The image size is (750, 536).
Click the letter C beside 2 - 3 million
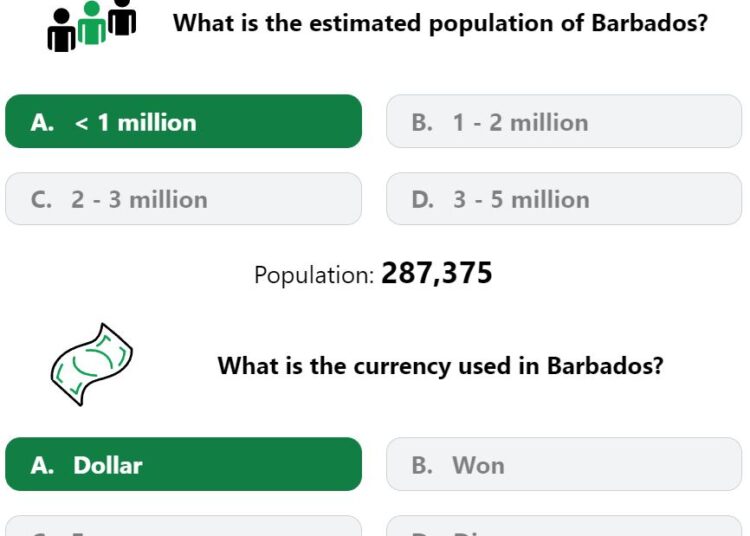click(41, 200)
